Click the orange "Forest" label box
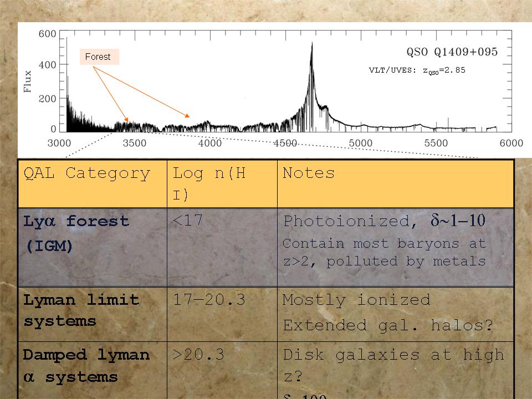This screenshot has width=532, height=399. (x=99, y=57)
